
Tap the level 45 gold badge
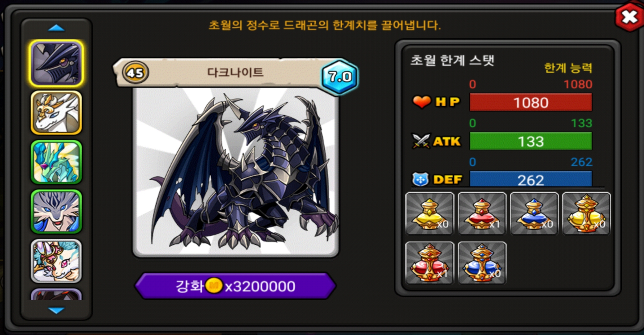pos(135,73)
